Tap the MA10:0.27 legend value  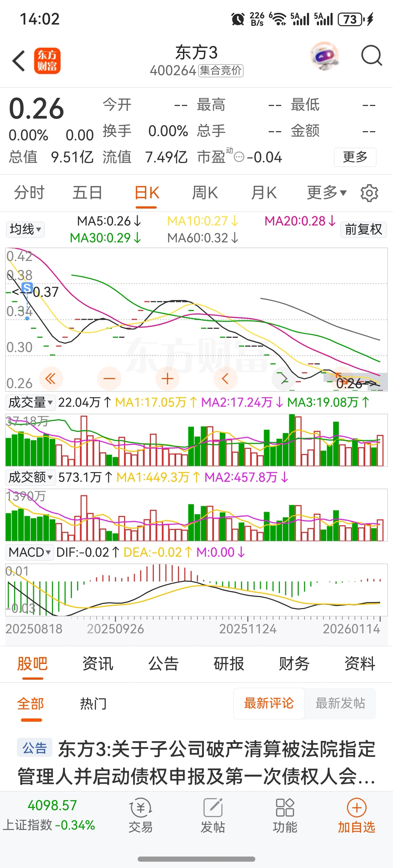pyautogui.click(x=203, y=221)
